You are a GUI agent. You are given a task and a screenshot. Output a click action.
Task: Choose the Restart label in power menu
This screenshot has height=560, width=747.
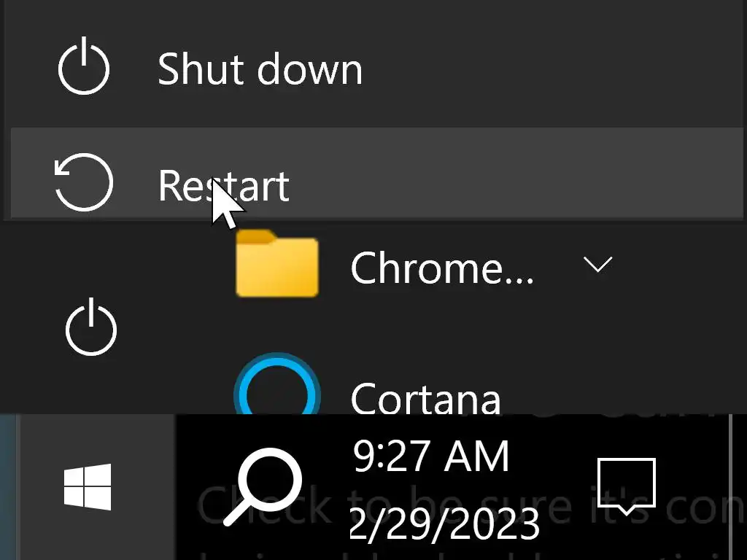tap(223, 185)
